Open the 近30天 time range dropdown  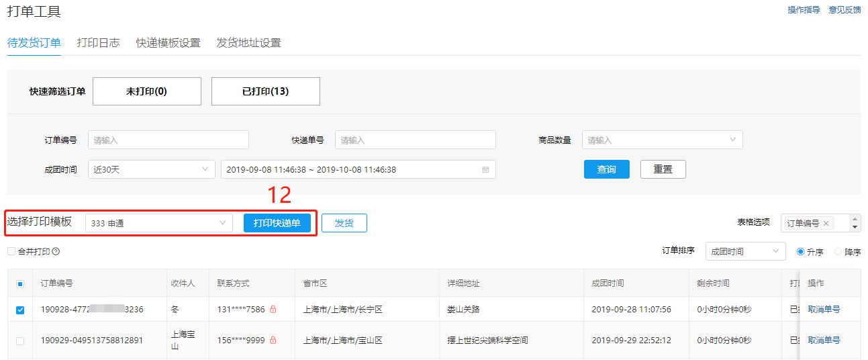tap(152, 169)
